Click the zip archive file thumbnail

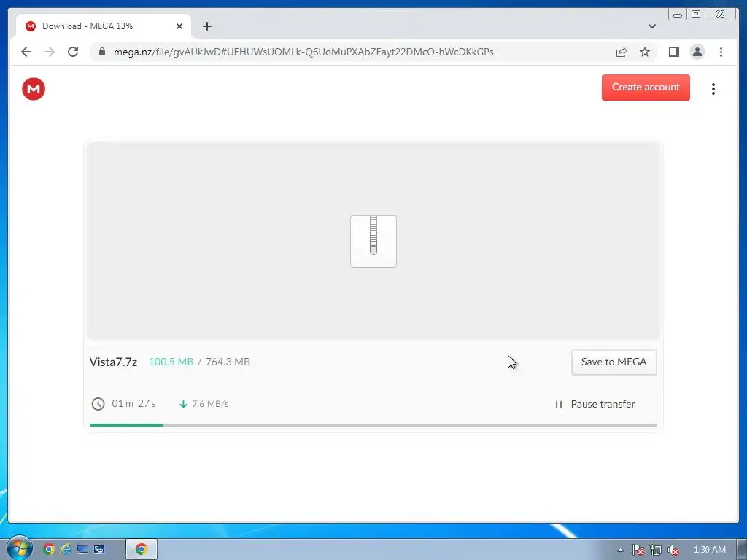pyautogui.click(x=373, y=241)
